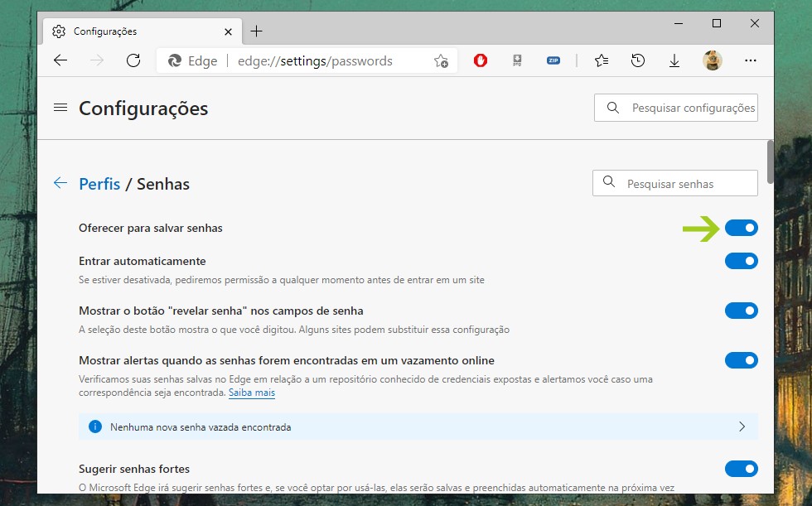The width and height of the screenshot is (812, 506).
Task: Go back with the browser back arrow
Action: point(60,60)
